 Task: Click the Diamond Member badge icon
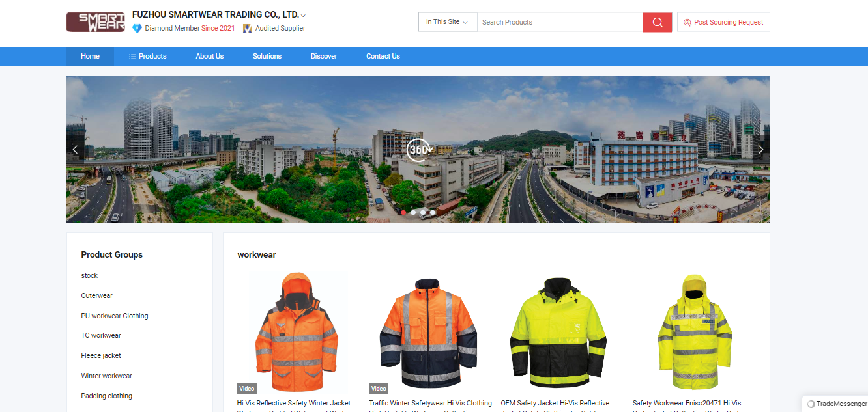tap(137, 29)
